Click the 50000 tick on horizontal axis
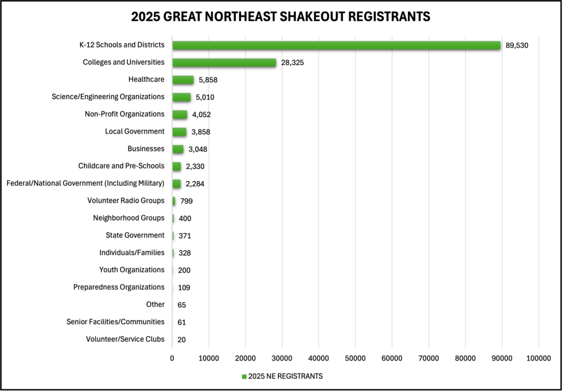563x392 pixels. pyautogui.click(x=355, y=358)
